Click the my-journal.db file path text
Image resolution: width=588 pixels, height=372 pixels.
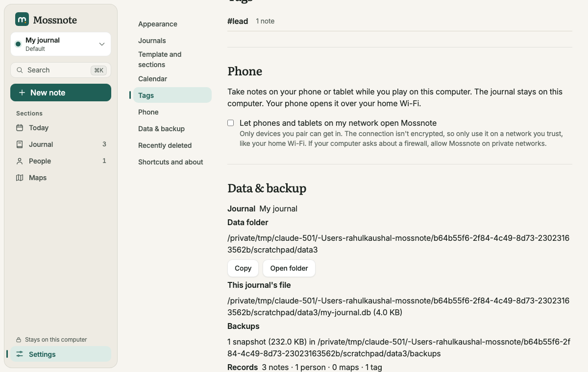click(x=398, y=306)
